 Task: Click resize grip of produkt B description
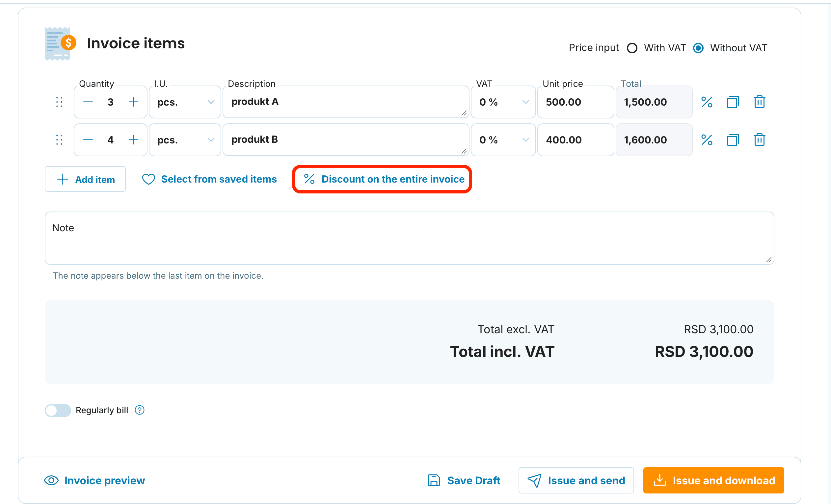(x=464, y=151)
